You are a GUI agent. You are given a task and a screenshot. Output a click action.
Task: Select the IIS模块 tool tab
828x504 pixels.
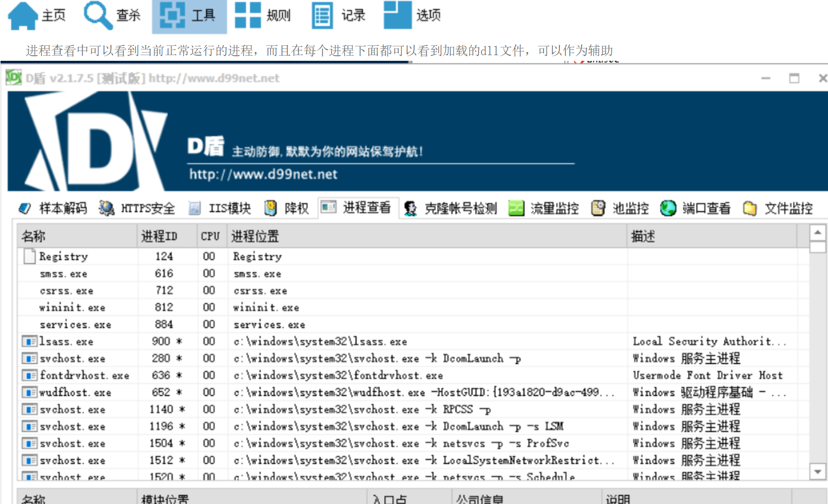point(220,208)
